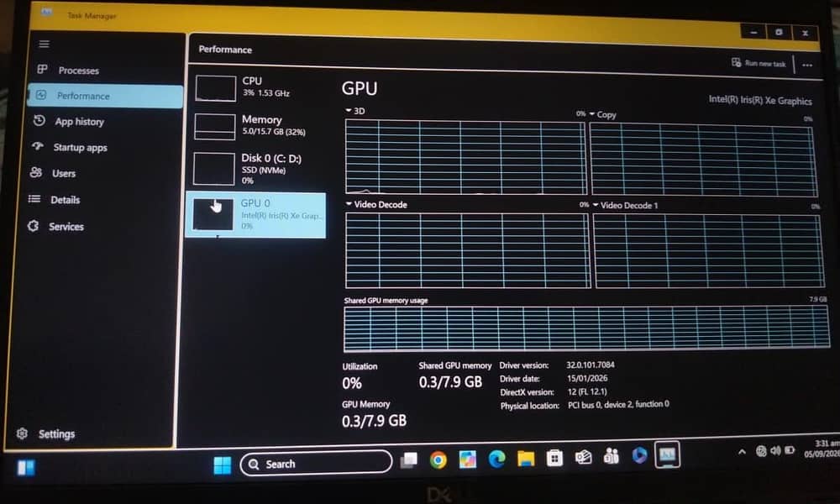840x504 pixels.
Task: Toggle the hamburger navigation menu icon
Action: (x=45, y=44)
